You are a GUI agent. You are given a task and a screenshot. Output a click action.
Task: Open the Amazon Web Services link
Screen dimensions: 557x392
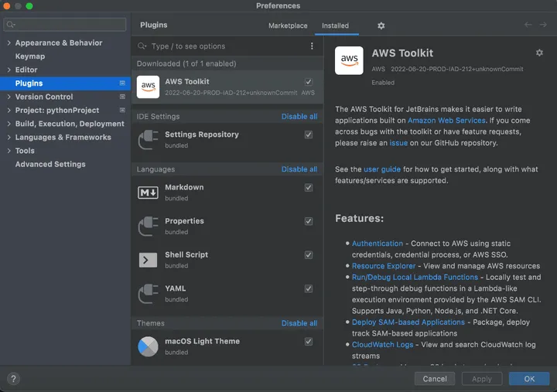coord(448,121)
